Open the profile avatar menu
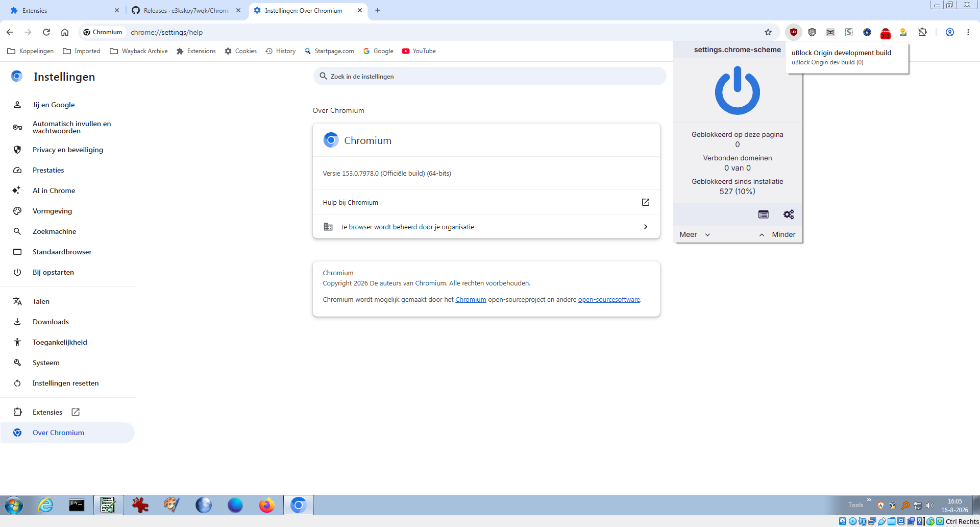The height and width of the screenshot is (527, 980). (x=950, y=32)
